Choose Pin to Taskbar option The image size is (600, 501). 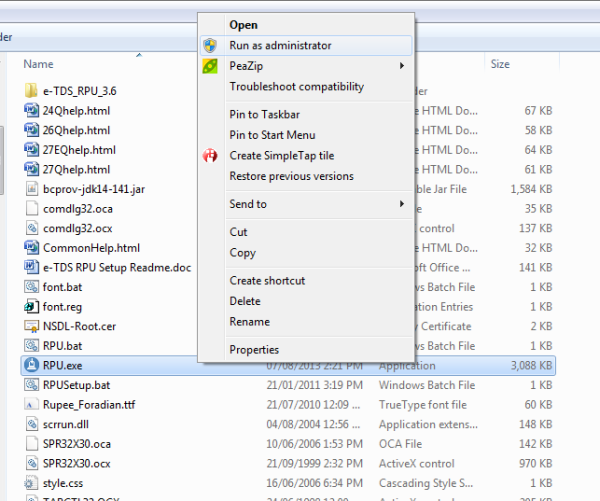tap(265, 115)
